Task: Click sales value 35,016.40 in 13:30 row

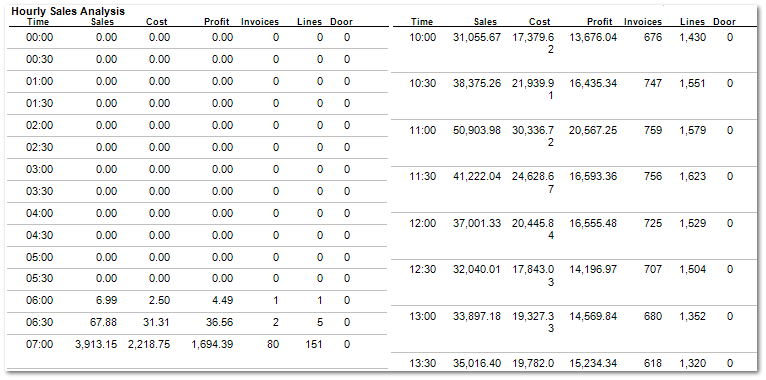Action: pos(477,363)
